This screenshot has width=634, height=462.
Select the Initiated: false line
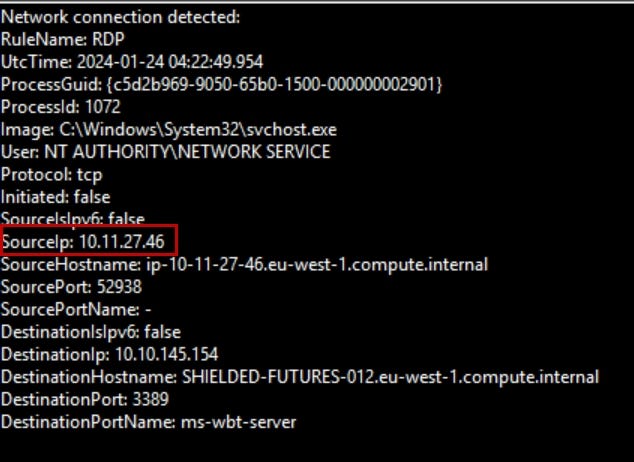click(x=56, y=197)
